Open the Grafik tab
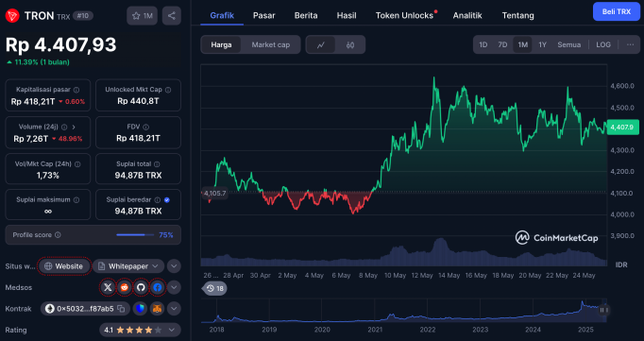This screenshot has width=644, height=341. [222, 16]
